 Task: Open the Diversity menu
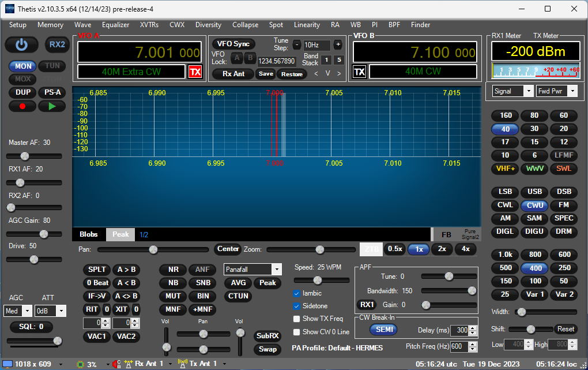click(208, 25)
